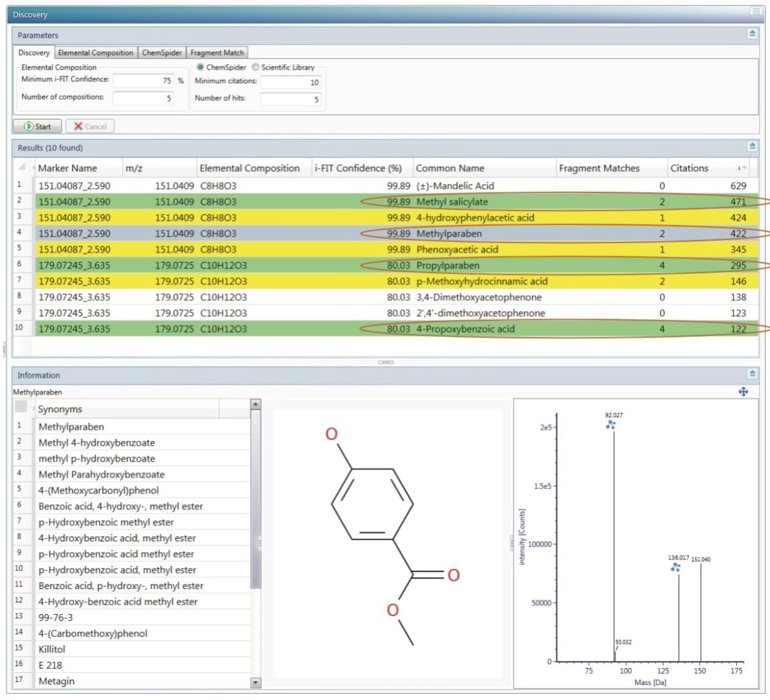
Task: Click the Cancel button
Action: (90, 126)
